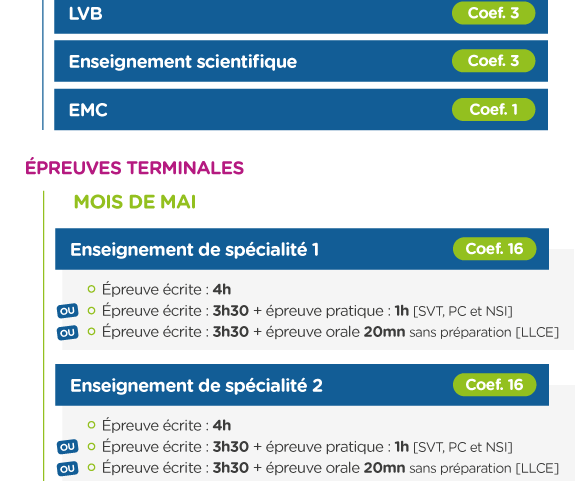588x481 pixels.
Task: Click the EMC Coef. 1 badge
Action: [x=494, y=109]
